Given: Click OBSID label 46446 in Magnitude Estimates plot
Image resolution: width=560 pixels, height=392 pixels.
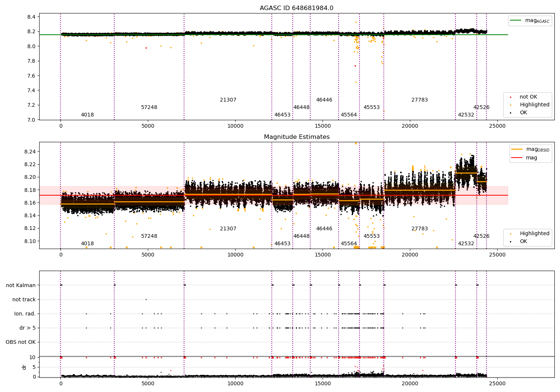Looking at the screenshot, I should (x=324, y=229).
